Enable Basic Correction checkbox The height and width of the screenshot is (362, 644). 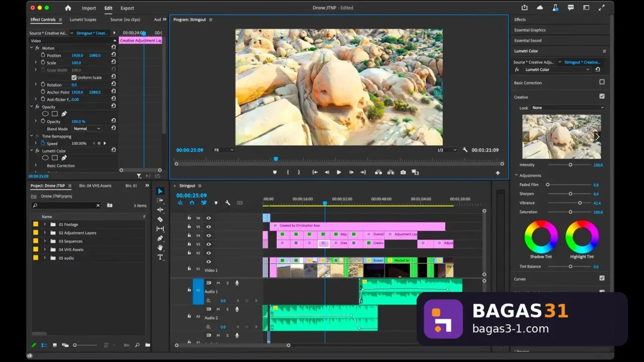602,82
